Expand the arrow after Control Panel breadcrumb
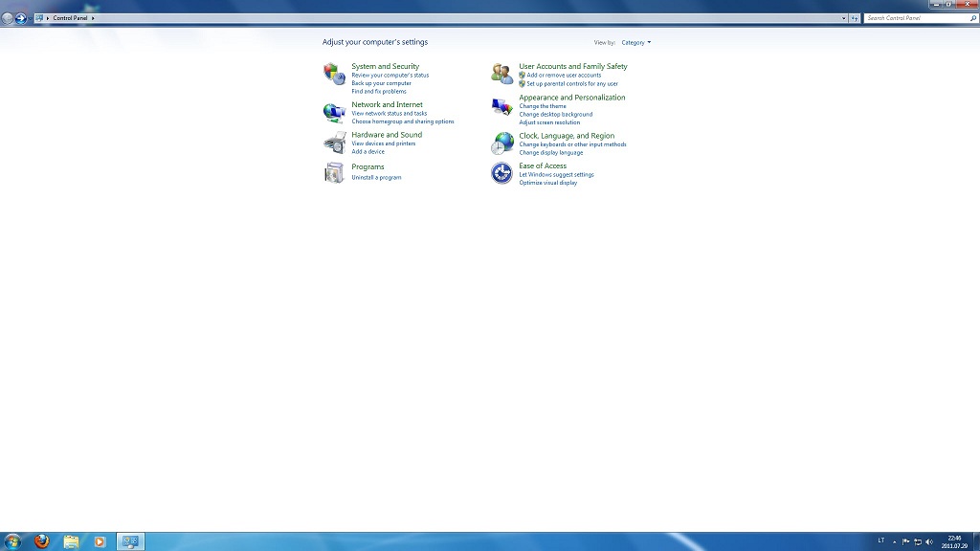 (93, 18)
